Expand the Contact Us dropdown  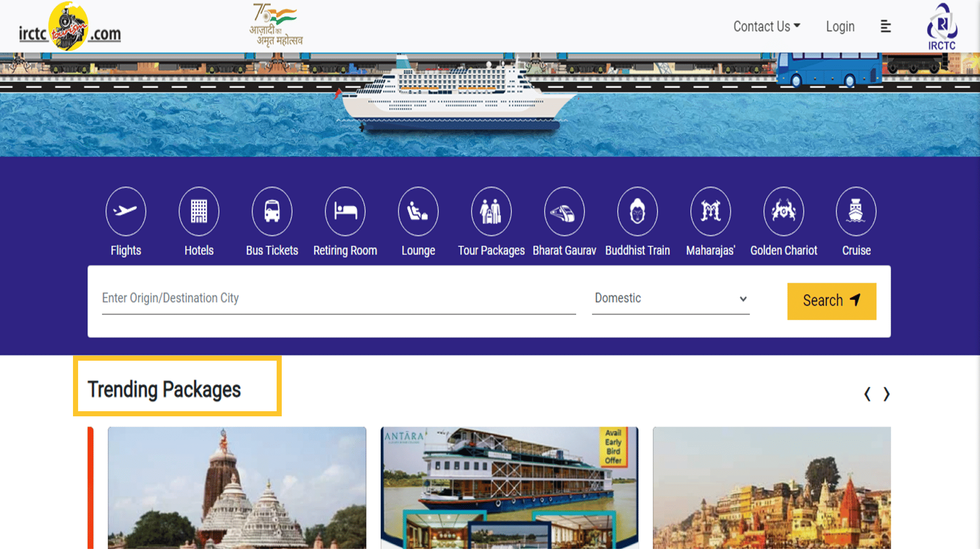[x=766, y=27]
